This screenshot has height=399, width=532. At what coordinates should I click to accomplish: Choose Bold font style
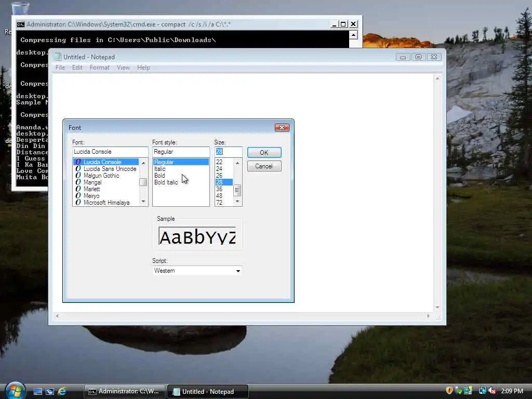pos(181,176)
